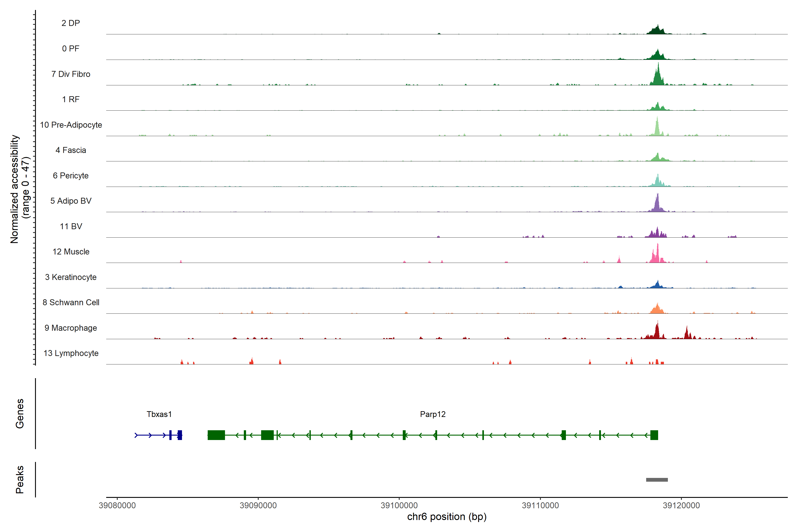
Task: Click the blue Tbxas1 exon blocks
Action: [x=180, y=435]
